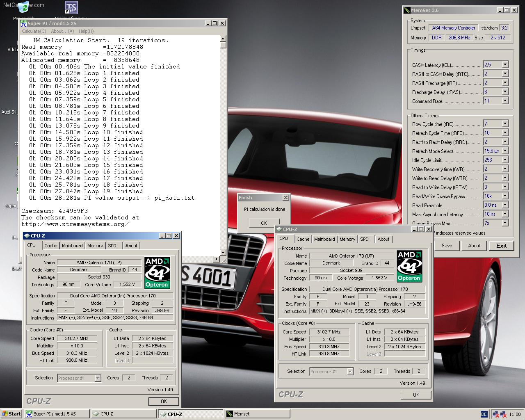525x420 pixels.
Task: Switch to first CPU-Z taskbar item
Action: [123, 414]
